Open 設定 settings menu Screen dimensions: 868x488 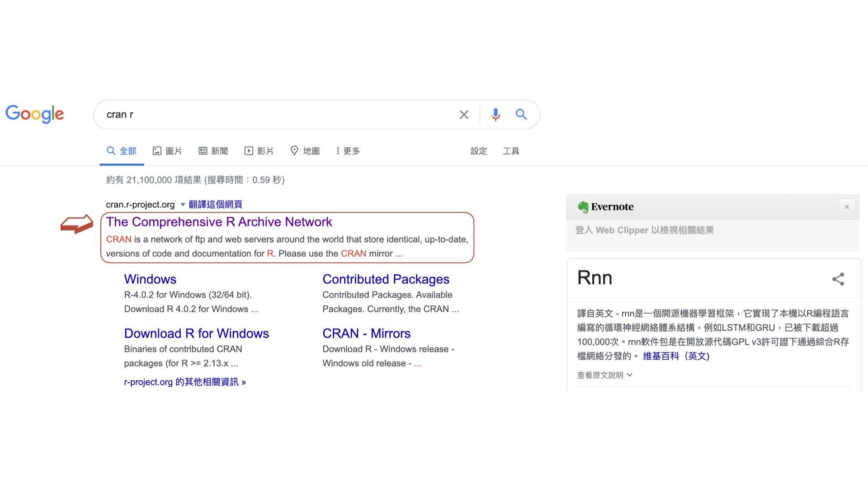(479, 151)
